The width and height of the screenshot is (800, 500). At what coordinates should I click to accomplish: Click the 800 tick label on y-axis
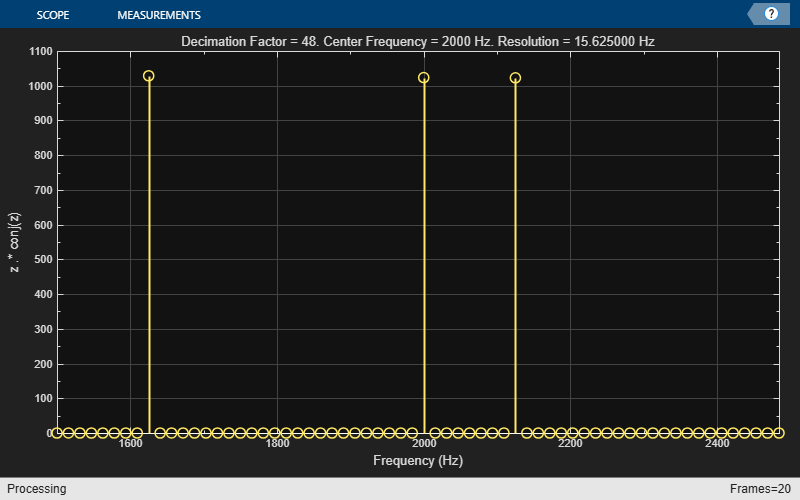[x=43, y=156]
